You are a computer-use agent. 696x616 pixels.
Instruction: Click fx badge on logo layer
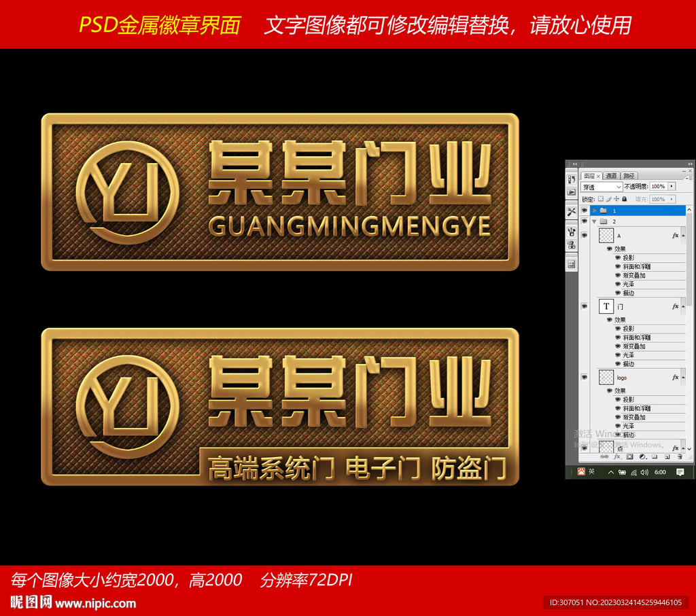click(x=675, y=378)
